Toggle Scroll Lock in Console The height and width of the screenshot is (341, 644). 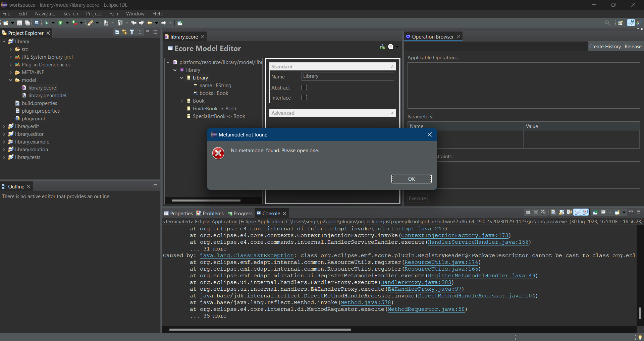[561, 212]
